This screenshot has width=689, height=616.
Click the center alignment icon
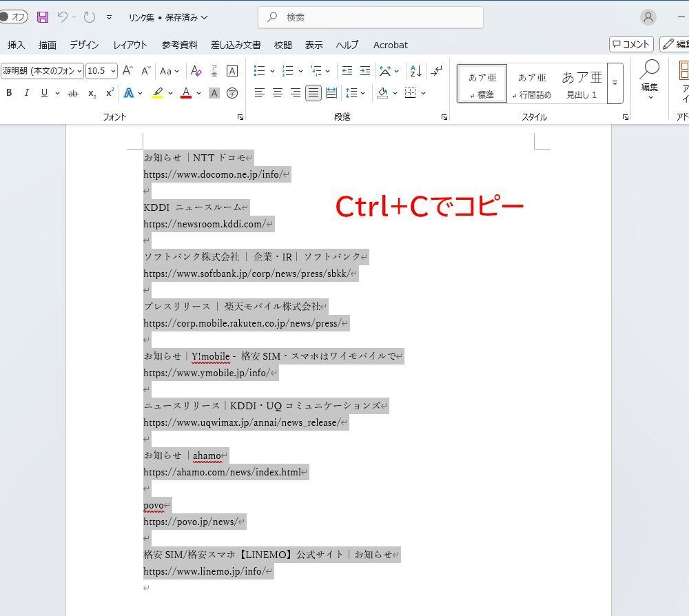coord(278,93)
